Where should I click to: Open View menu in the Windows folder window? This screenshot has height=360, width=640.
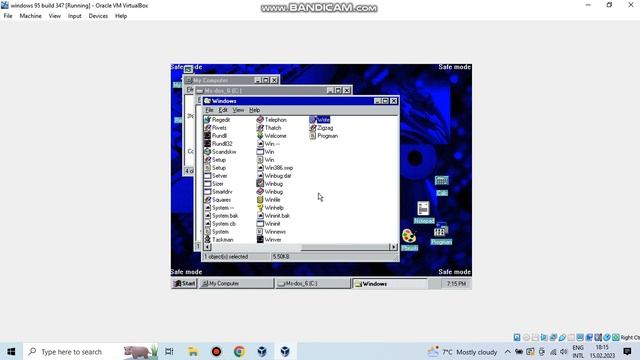[x=238, y=110]
